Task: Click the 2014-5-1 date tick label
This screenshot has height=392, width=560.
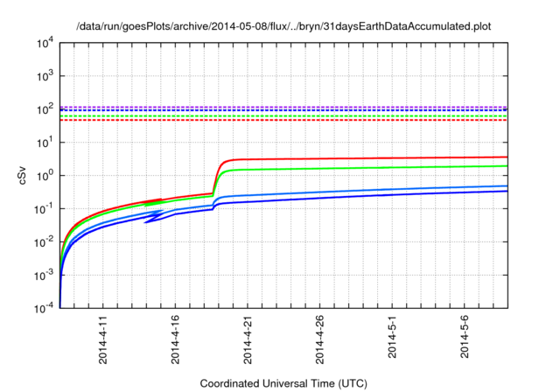Action: (392, 336)
